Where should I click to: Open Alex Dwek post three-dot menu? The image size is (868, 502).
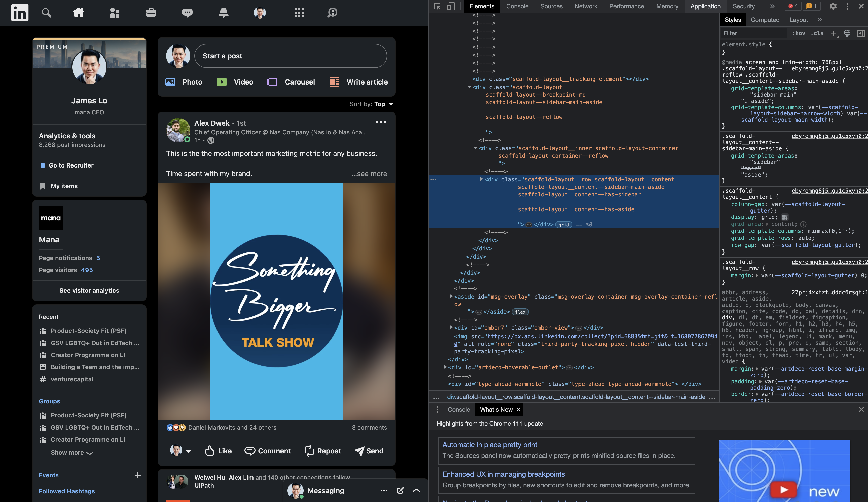pyautogui.click(x=381, y=122)
